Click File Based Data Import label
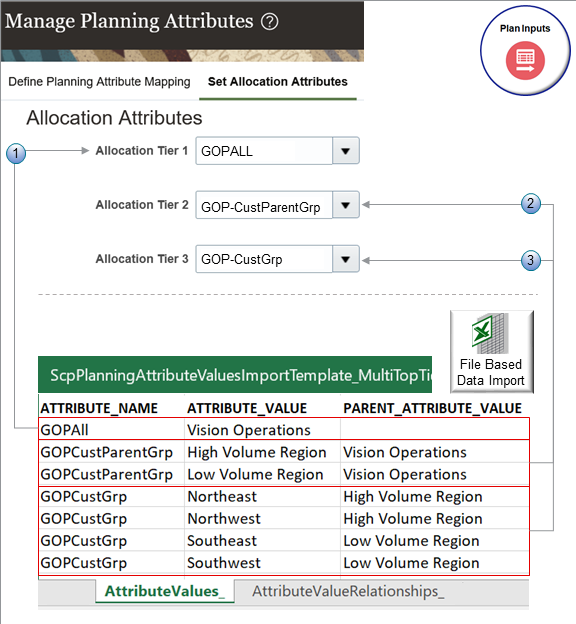 click(491, 372)
